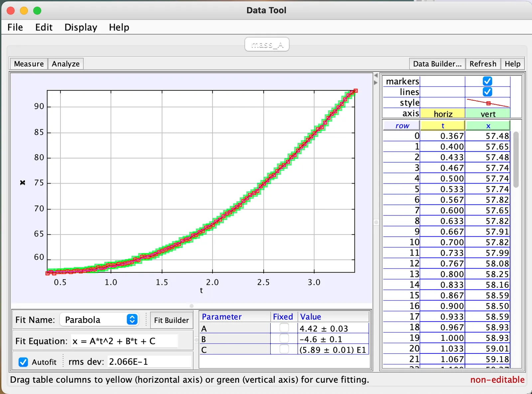Viewport: 532px width, 394px height.
Task: Click the left collapse arrow of split divider
Action: 376,75
